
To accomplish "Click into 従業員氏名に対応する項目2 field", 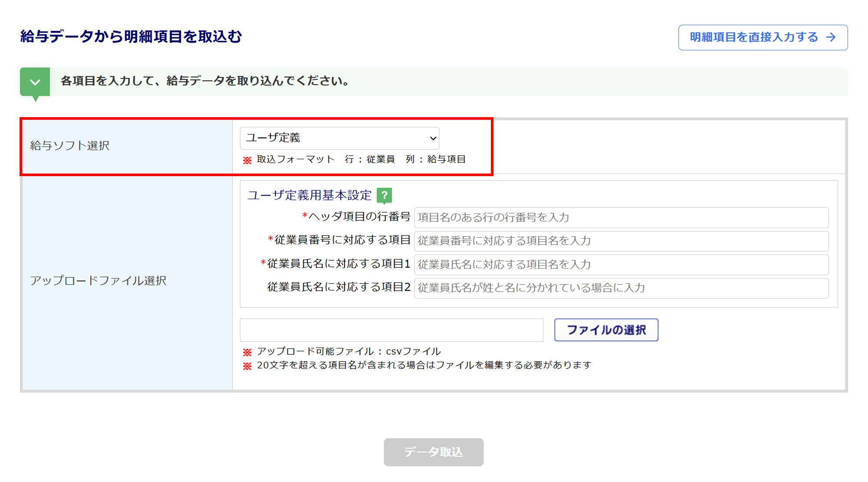I will pos(621,288).
